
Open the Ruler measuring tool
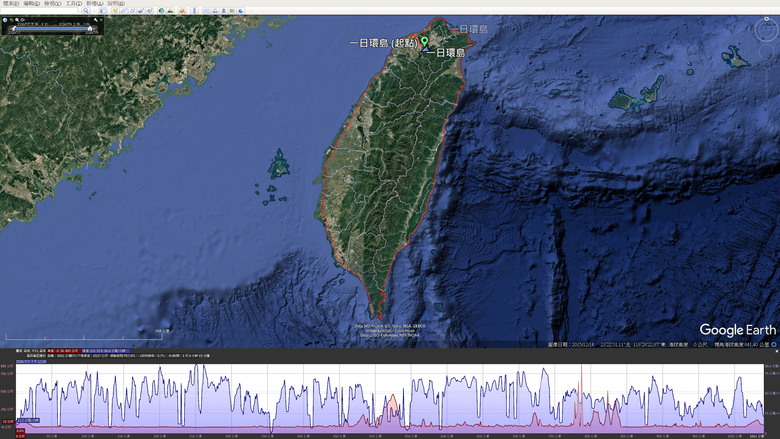tap(195, 10)
